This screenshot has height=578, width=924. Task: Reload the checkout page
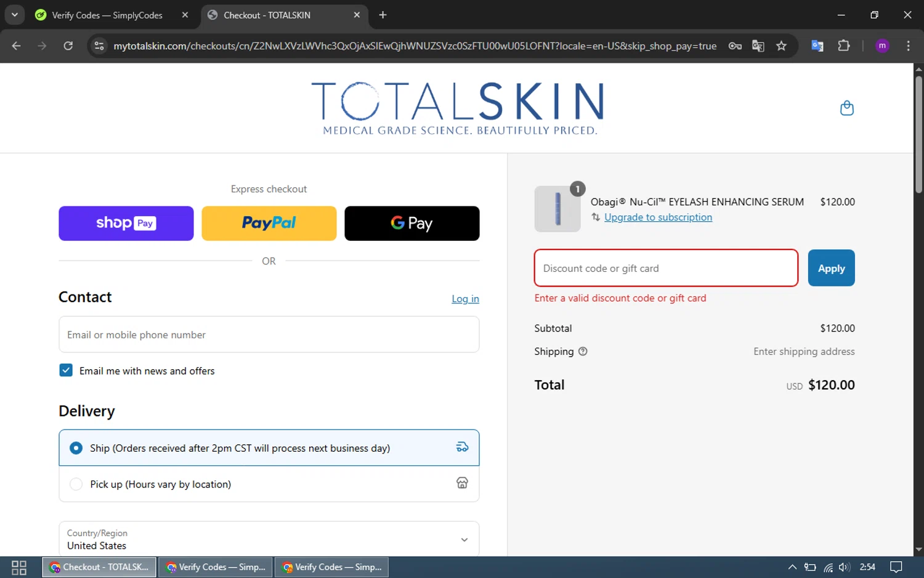click(x=68, y=46)
